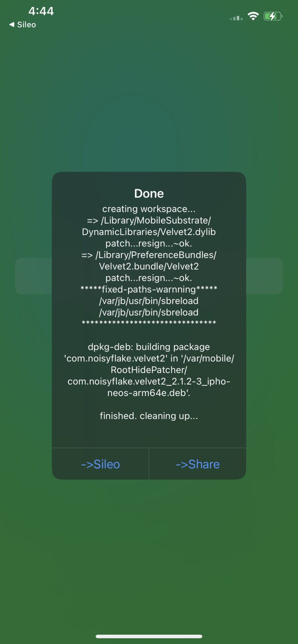298x644 pixels.
Task: Tap the Wi-Fi status icon
Action: click(253, 16)
